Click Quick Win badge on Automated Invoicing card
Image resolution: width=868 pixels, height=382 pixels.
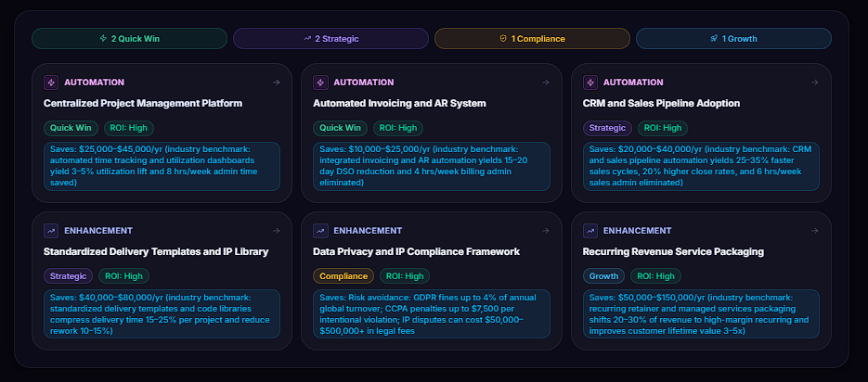tap(341, 128)
